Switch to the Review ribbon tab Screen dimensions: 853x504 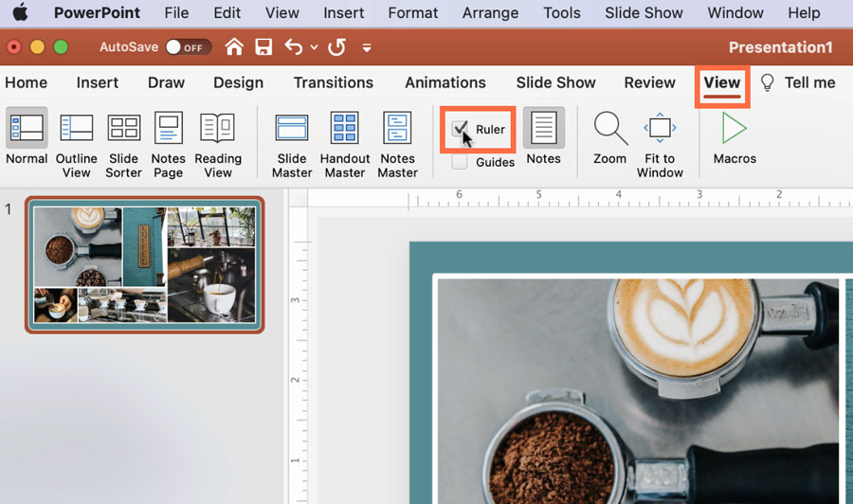tap(649, 82)
